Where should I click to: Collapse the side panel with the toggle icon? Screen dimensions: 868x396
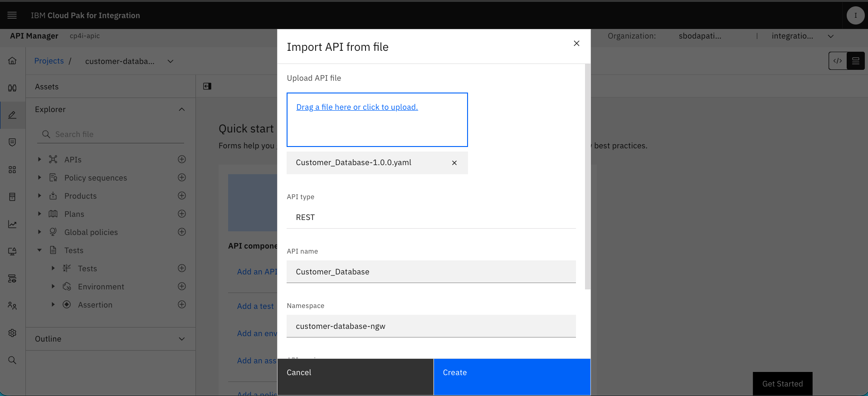(207, 86)
